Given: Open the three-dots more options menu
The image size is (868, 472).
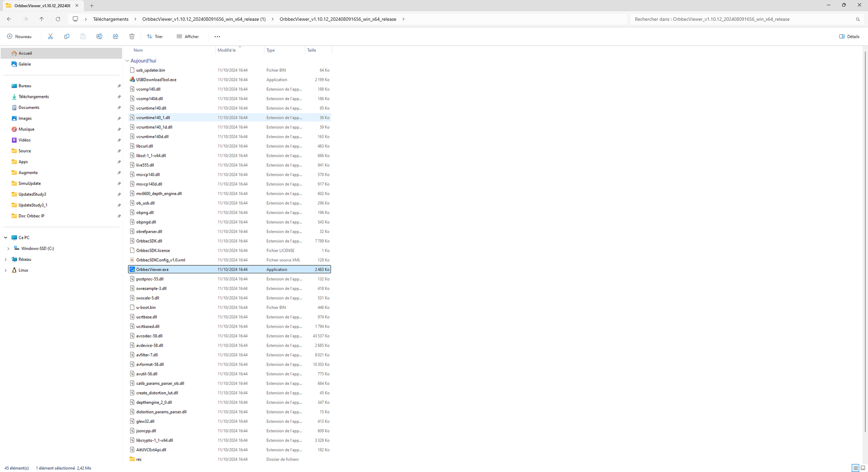Looking at the screenshot, I should click(x=217, y=36).
